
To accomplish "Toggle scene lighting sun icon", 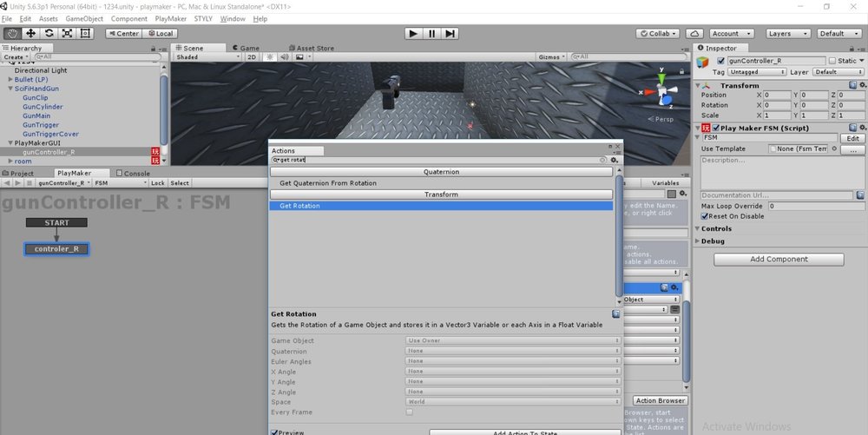I will pyautogui.click(x=270, y=57).
